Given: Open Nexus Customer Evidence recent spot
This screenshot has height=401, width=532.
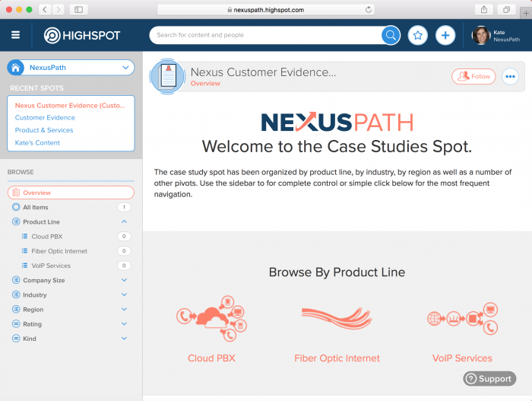Looking at the screenshot, I should click(70, 105).
